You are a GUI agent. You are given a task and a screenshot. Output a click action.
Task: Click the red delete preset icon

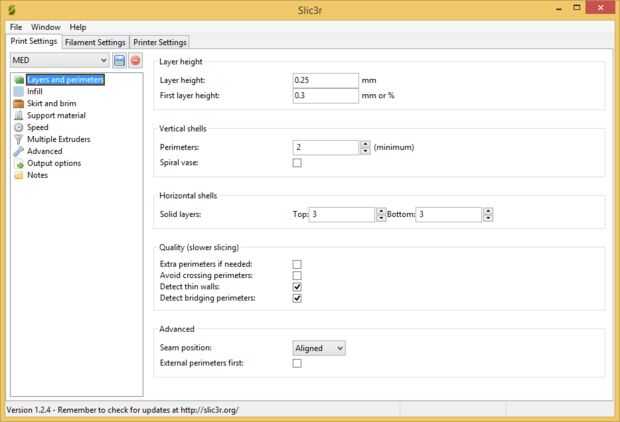135,61
